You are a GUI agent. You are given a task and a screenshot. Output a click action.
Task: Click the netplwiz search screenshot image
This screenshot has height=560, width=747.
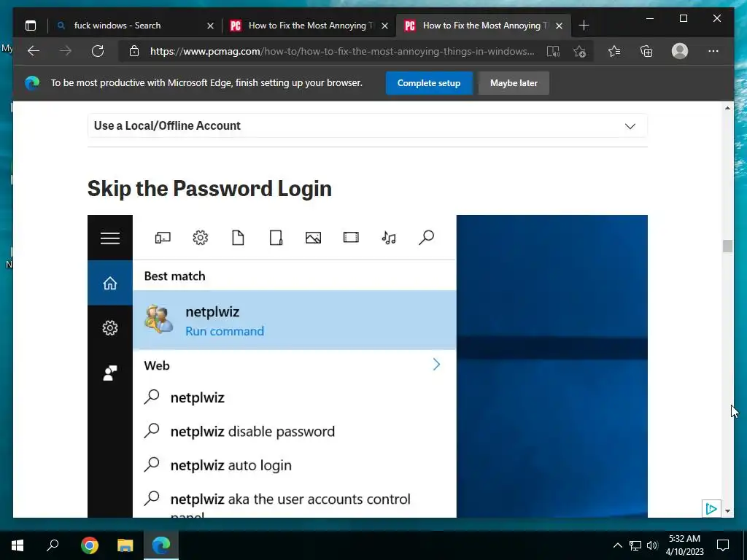tap(368, 366)
